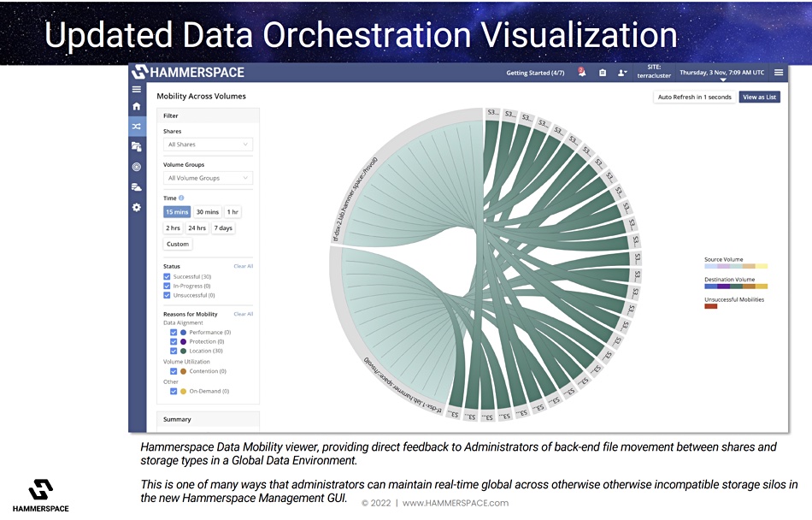Expand the date and time dropdown

tap(722, 74)
